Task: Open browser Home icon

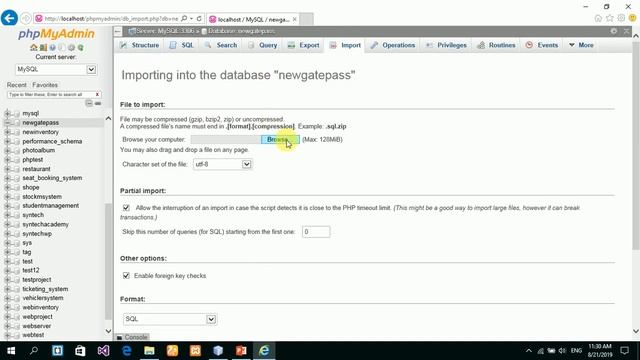Action: 598,18
